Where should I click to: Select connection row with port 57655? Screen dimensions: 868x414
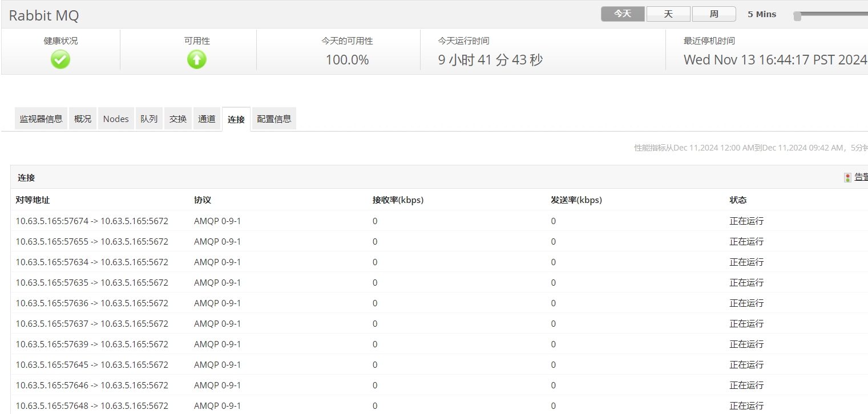coord(439,241)
